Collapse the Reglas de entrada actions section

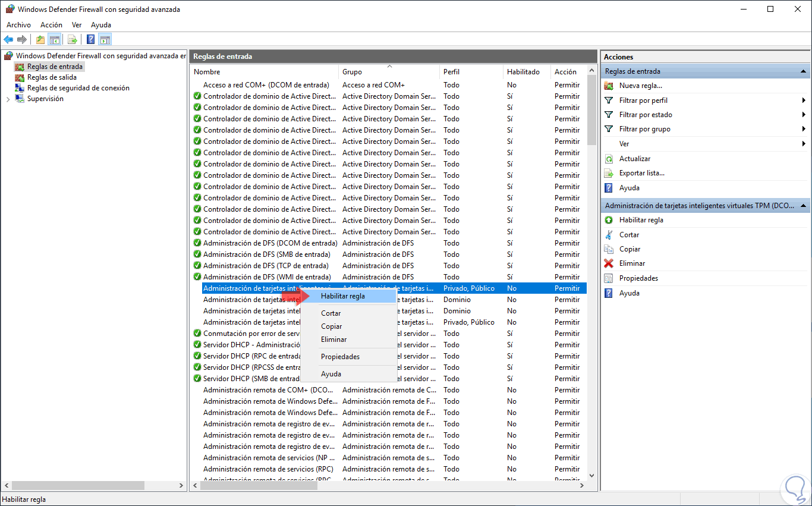click(x=803, y=71)
